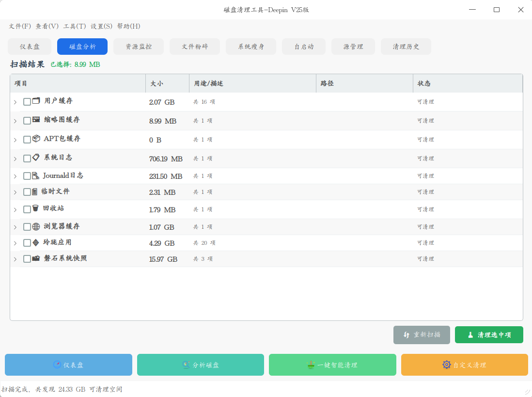Open the 设置(S) menu
The height and width of the screenshot is (397, 532).
coord(101,26)
